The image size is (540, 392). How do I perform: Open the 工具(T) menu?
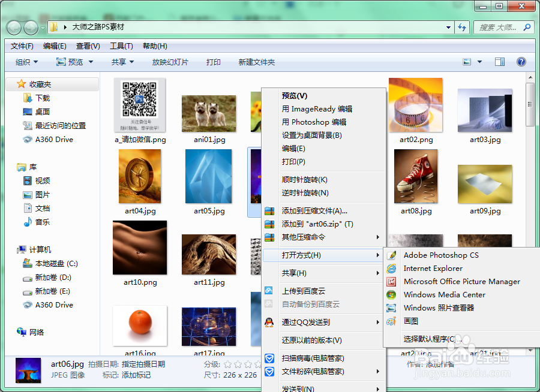click(x=121, y=46)
